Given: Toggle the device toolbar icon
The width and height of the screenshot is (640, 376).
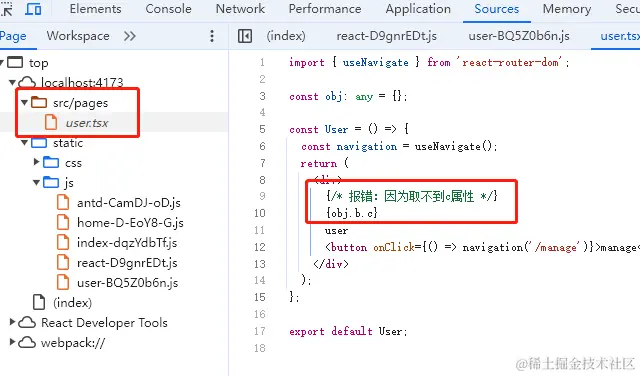Looking at the screenshot, I should (x=33, y=9).
